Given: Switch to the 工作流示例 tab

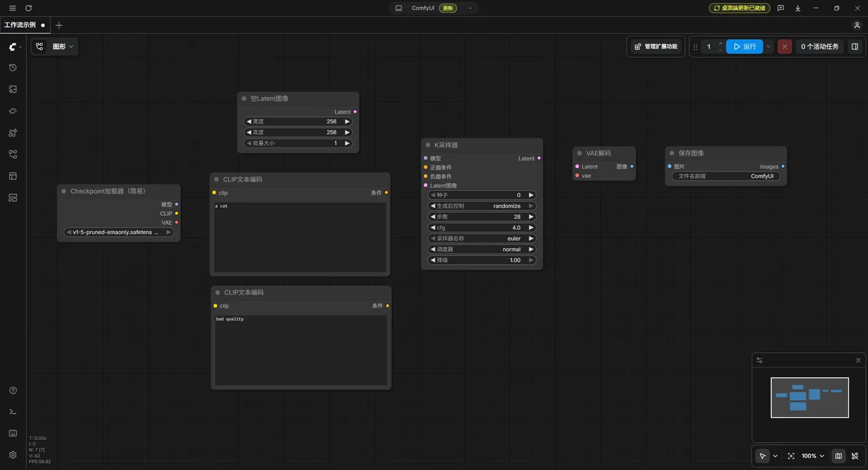Looking at the screenshot, I should click(x=25, y=25).
